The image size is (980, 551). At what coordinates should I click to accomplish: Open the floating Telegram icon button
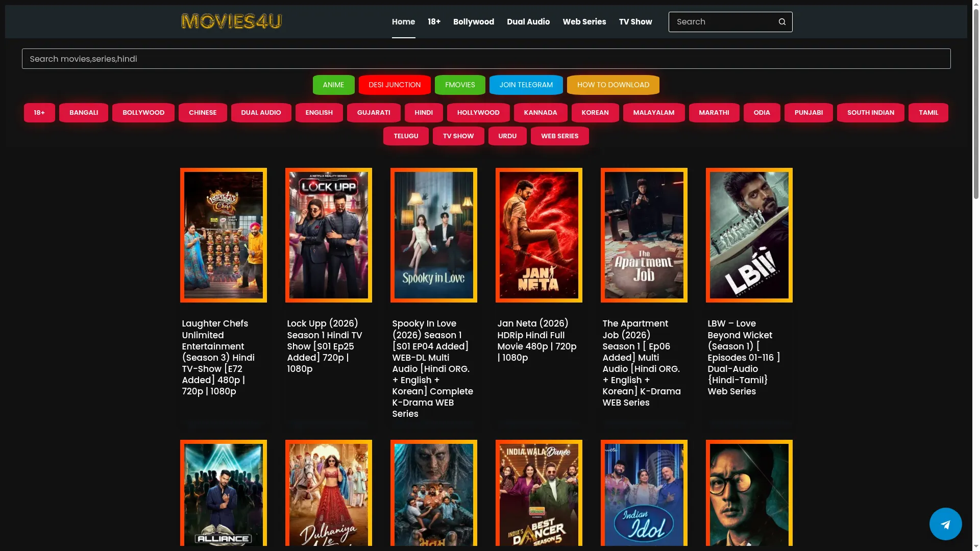945,524
